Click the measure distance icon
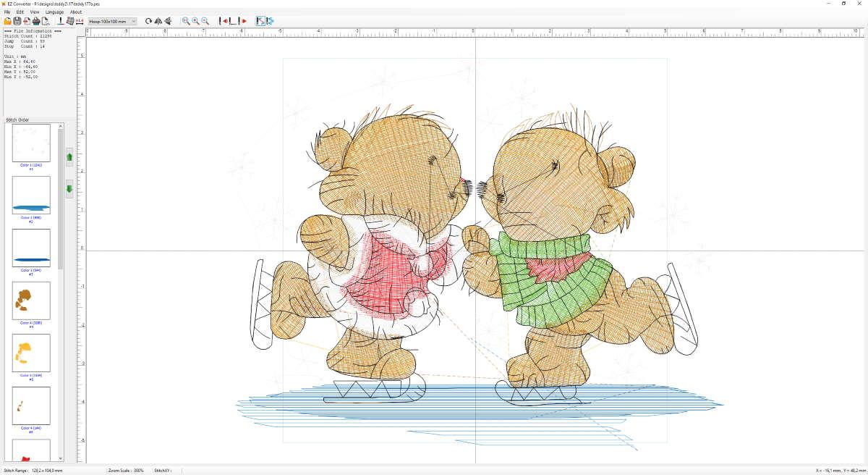 pos(80,21)
